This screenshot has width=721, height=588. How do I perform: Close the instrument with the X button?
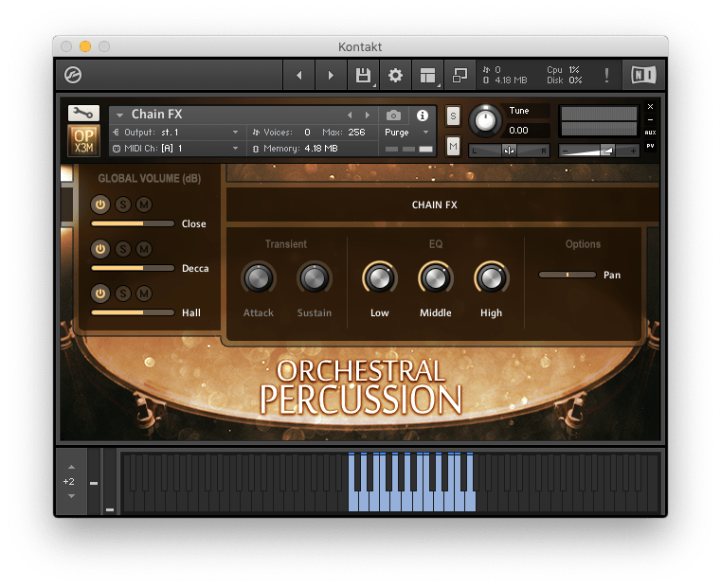tap(650, 107)
